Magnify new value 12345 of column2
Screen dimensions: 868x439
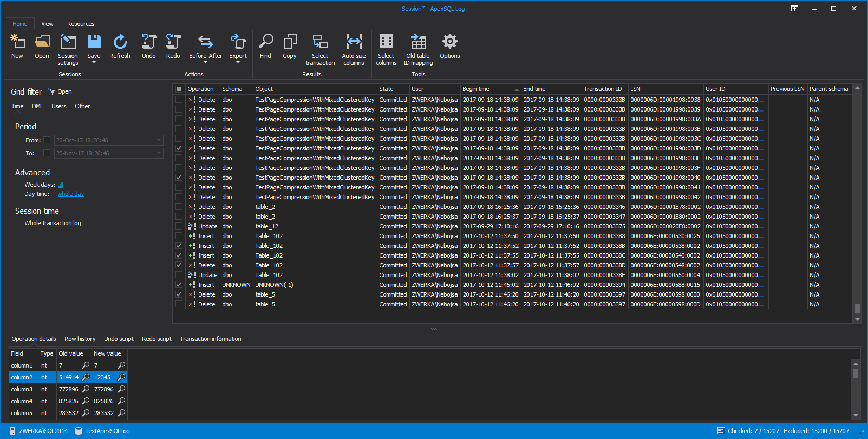121,377
